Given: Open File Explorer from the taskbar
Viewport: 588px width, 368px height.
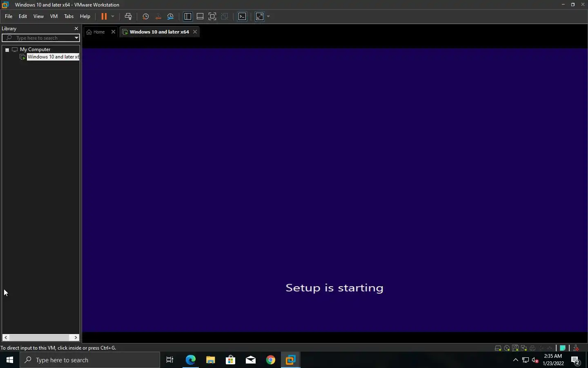Looking at the screenshot, I should tap(210, 360).
